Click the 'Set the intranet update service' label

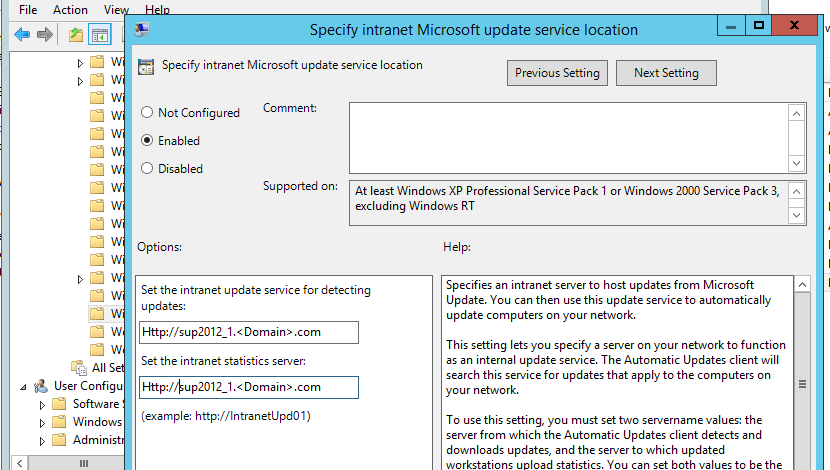point(256,298)
